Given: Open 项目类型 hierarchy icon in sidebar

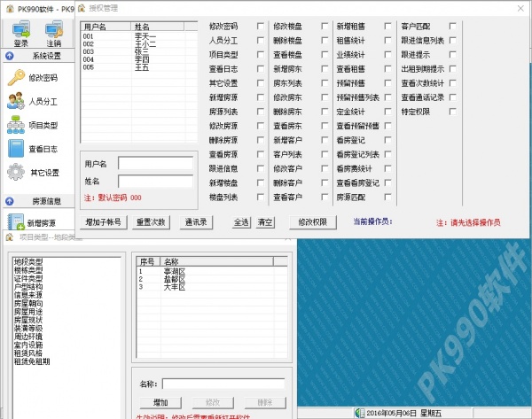Looking at the screenshot, I should [16, 125].
